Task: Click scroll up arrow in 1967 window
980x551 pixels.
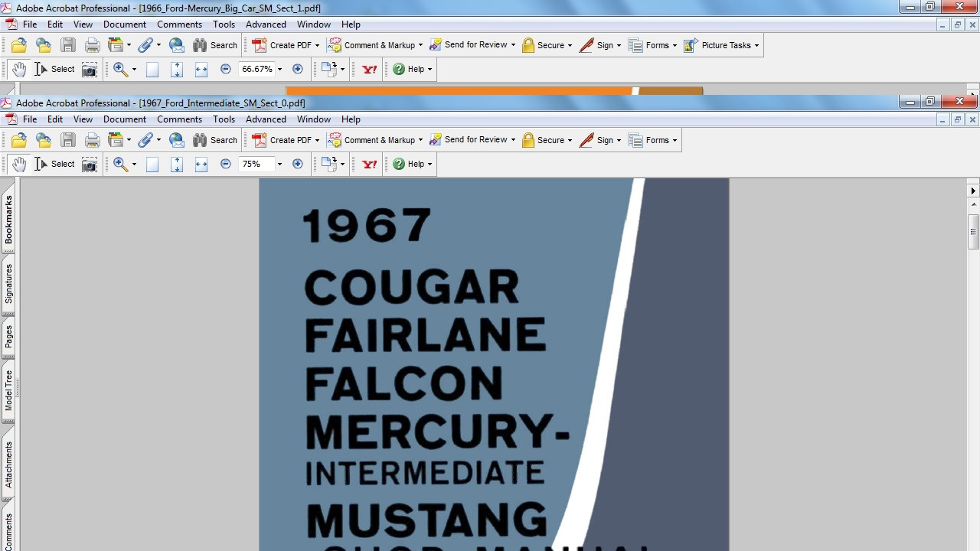Action: coord(973,204)
